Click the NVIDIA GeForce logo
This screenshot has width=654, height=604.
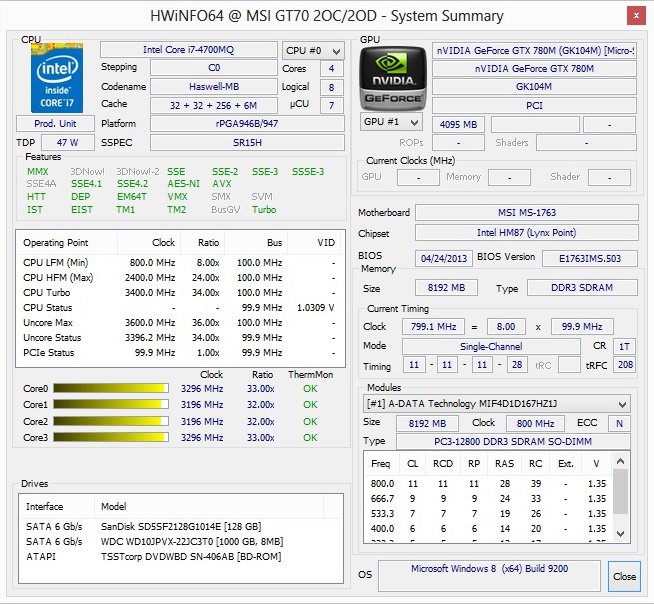393,78
